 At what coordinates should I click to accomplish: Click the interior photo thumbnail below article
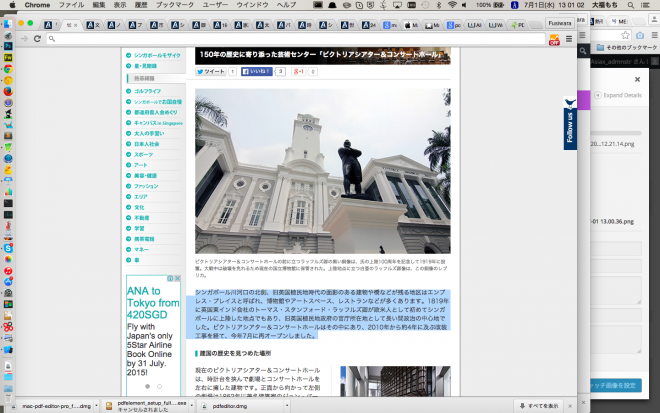(395, 381)
